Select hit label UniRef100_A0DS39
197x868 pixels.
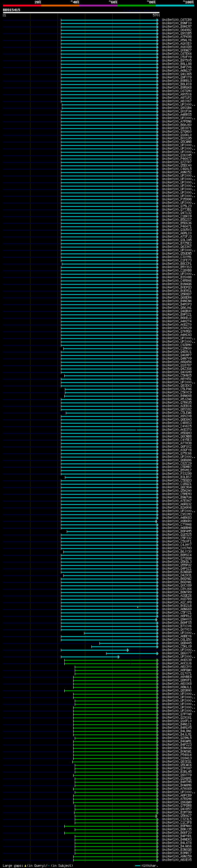point(176,660)
